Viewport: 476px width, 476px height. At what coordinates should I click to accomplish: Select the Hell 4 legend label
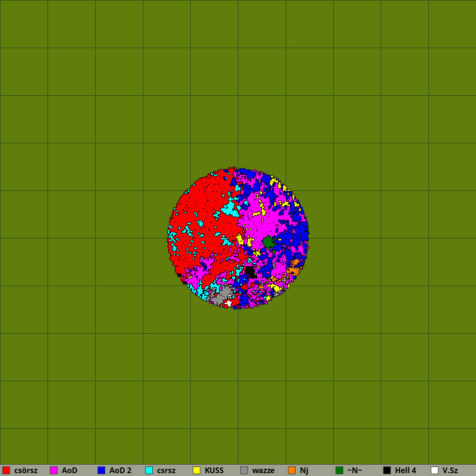click(x=405, y=471)
